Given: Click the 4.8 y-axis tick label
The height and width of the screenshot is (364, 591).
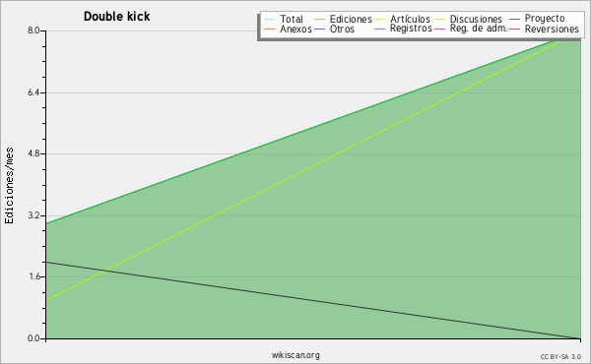Looking at the screenshot, I should pos(33,153).
